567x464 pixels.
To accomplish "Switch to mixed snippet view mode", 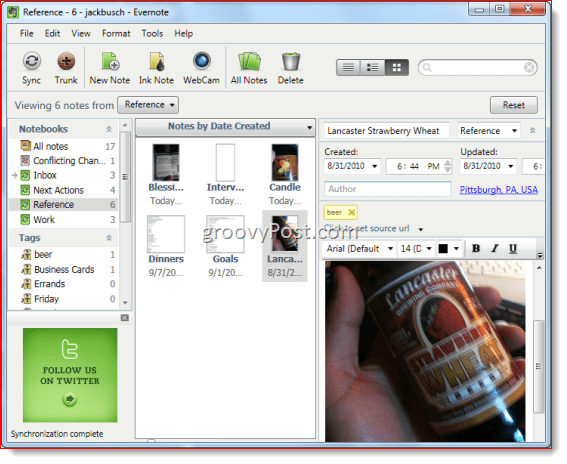I will click(372, 67).
